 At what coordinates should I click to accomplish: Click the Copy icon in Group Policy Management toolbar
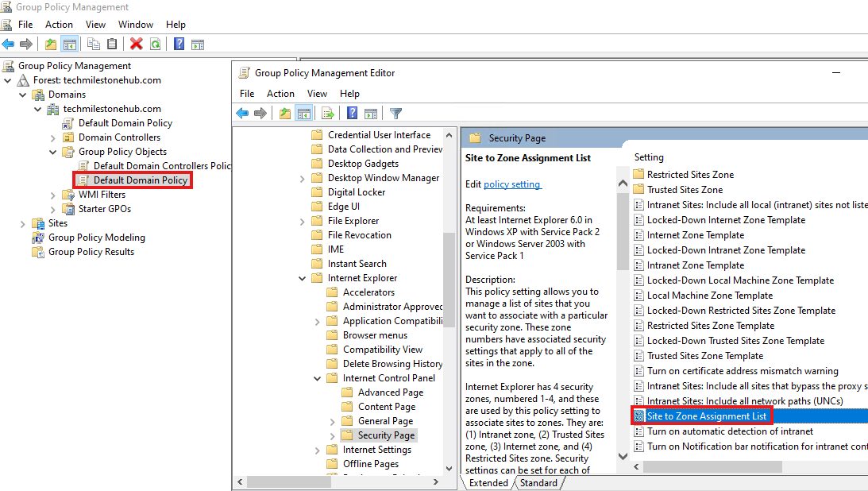94,44
